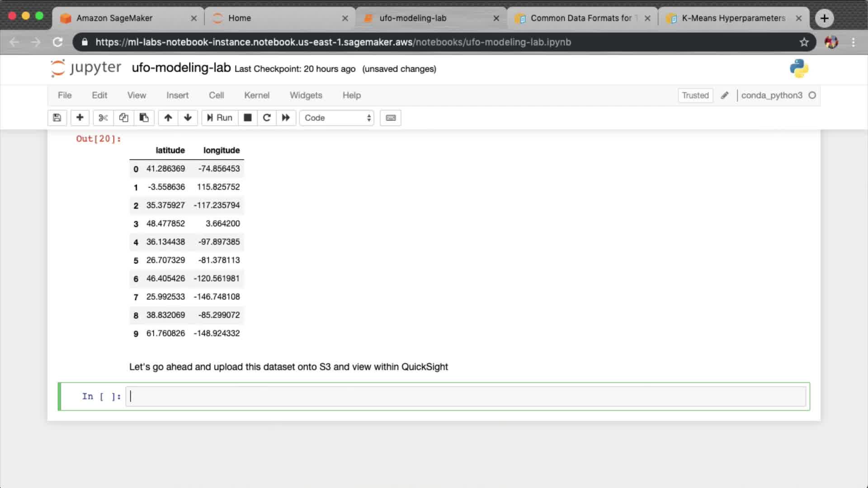Viewport: 868px width, 488px height.
Task: Cut selected cells with scissors icon
Action: click(103, 118)
